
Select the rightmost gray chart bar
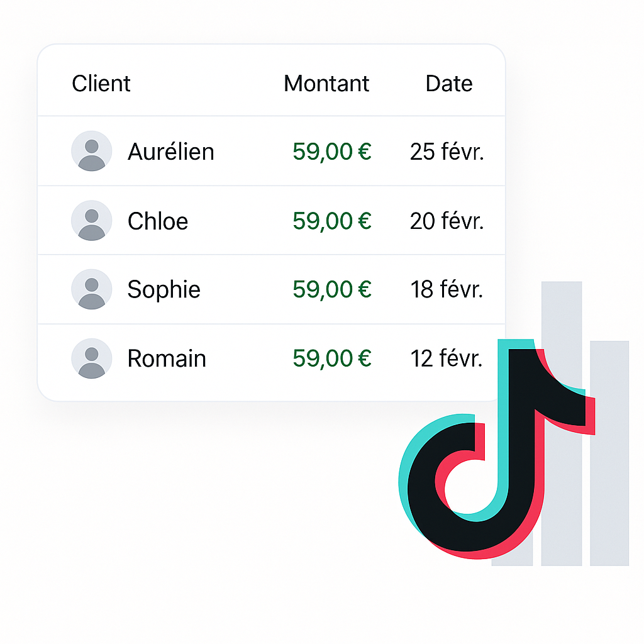pyautogui.click(x=609, y=453)
